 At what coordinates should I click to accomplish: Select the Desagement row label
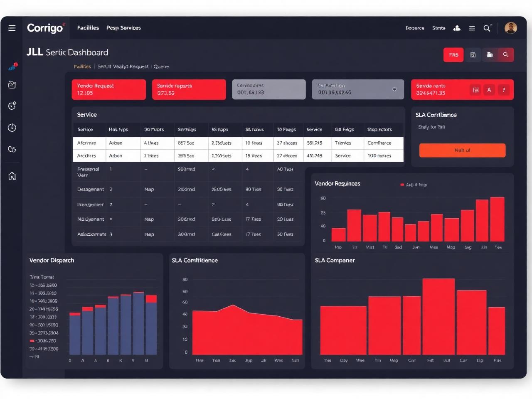91,190
